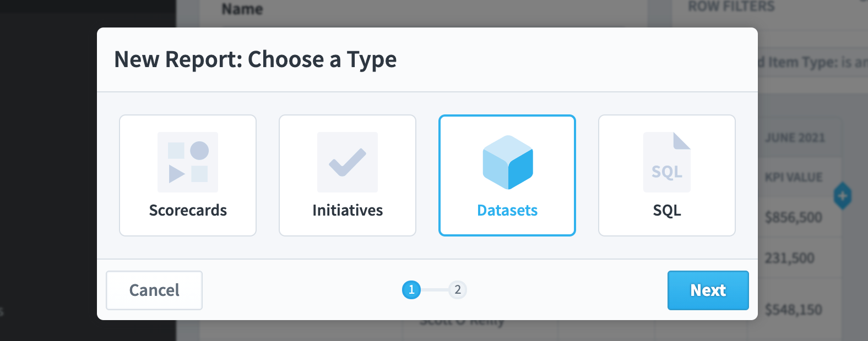868x341 pixels.
Task: Click the step progress connector line
Action: tap(435, 290)
